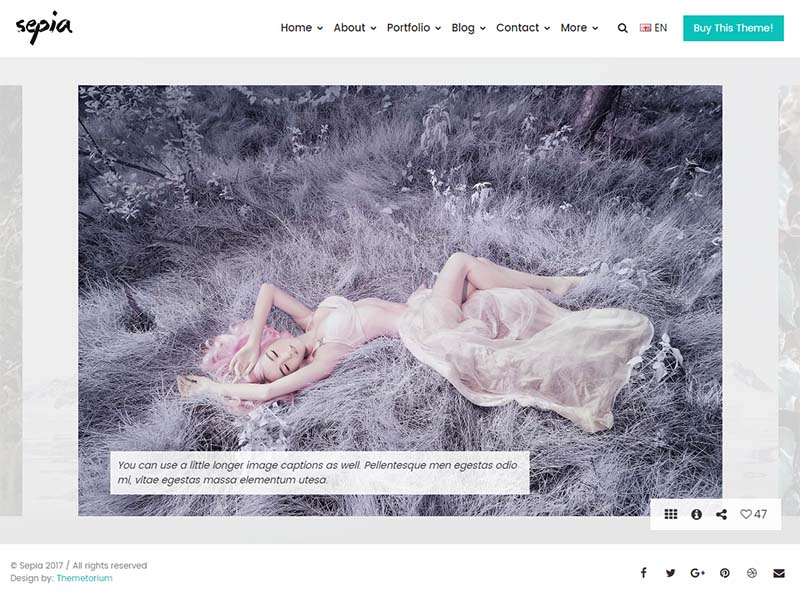The width and height of the screenshot is (800, 600).
Task: Click the Buy This Theme! button
Action: pos(733,28)
